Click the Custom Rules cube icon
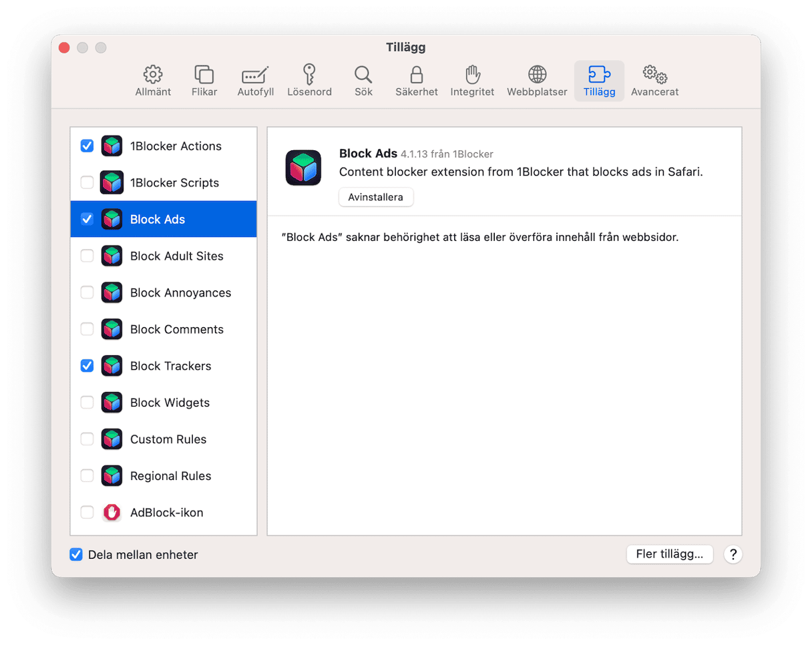The height and width of the screenshot is (645, 812). point(112,439)
